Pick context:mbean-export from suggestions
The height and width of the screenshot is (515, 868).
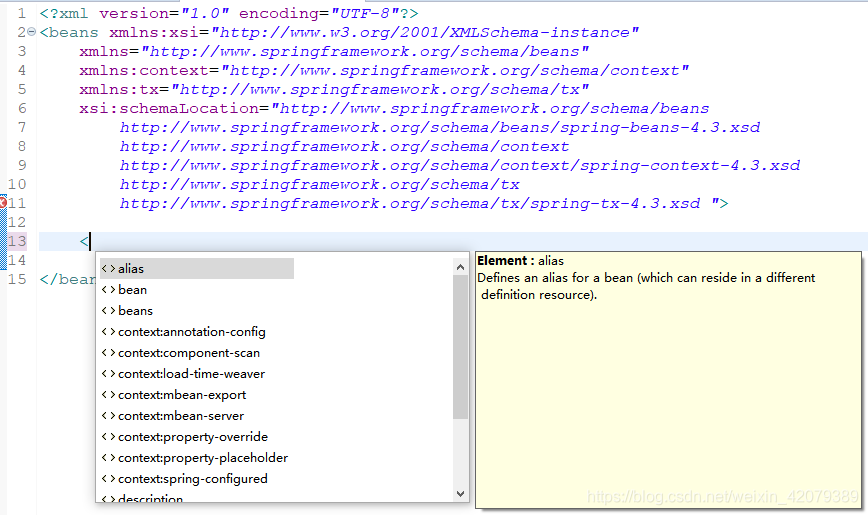pos(182,395)
